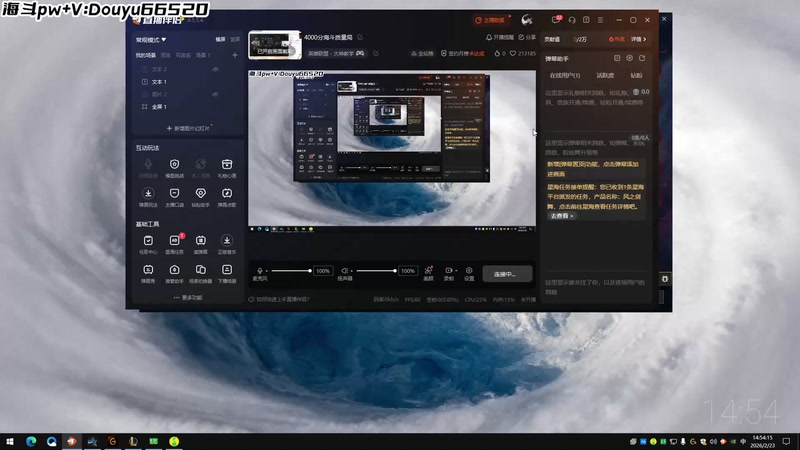This screenshot has height=450, width=800.
Task: Toggle visibility of 图片 2 source
Action: coord(215,94)
